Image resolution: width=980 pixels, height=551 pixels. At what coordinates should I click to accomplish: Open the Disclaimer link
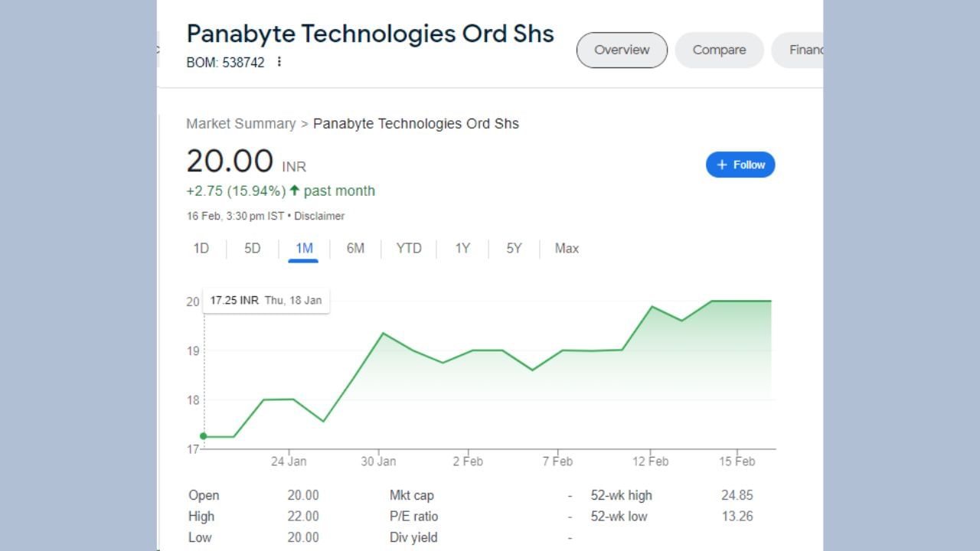[x=319, y=216]
